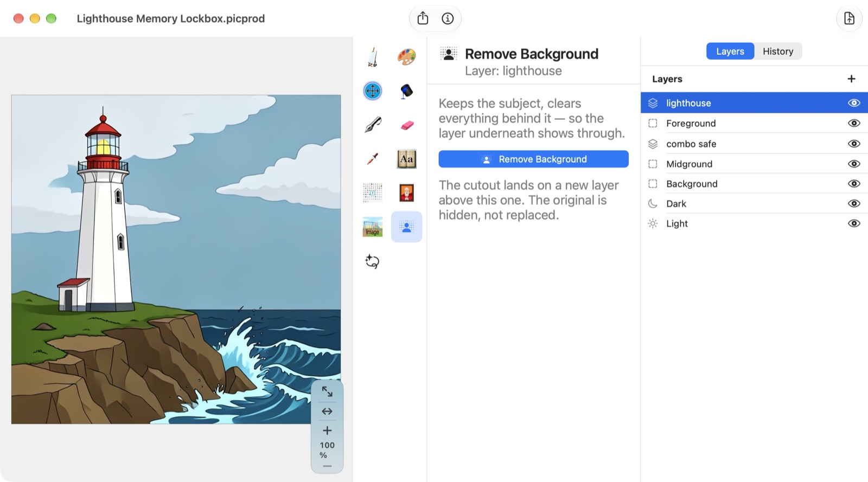
Task: Select the Light layer
Action: (x=754, y=223)
